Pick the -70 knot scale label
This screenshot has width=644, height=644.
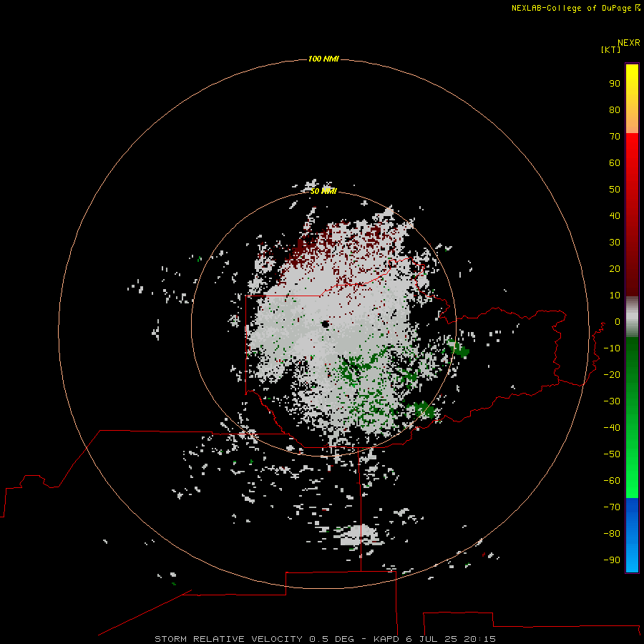click(x=612, y=507)
